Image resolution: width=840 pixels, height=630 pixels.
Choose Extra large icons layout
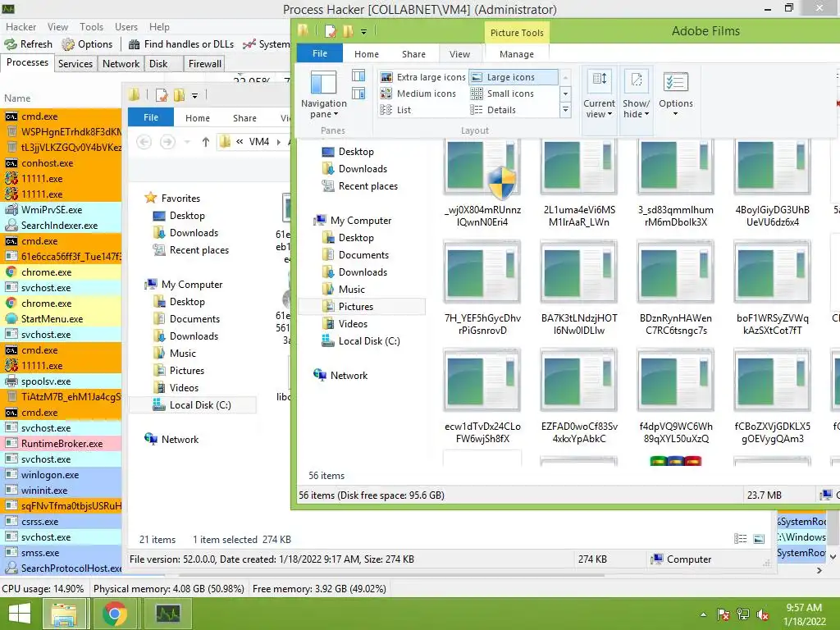(423, 77)
